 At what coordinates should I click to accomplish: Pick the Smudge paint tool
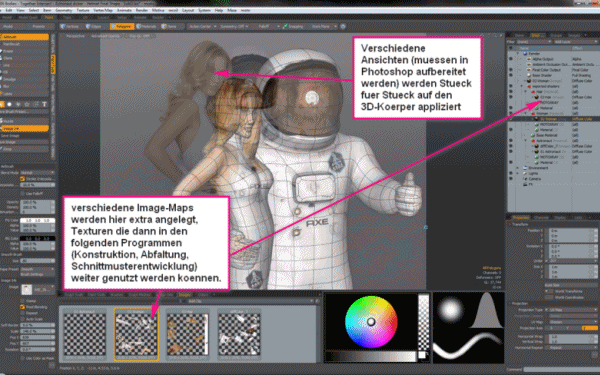(10, 80)
